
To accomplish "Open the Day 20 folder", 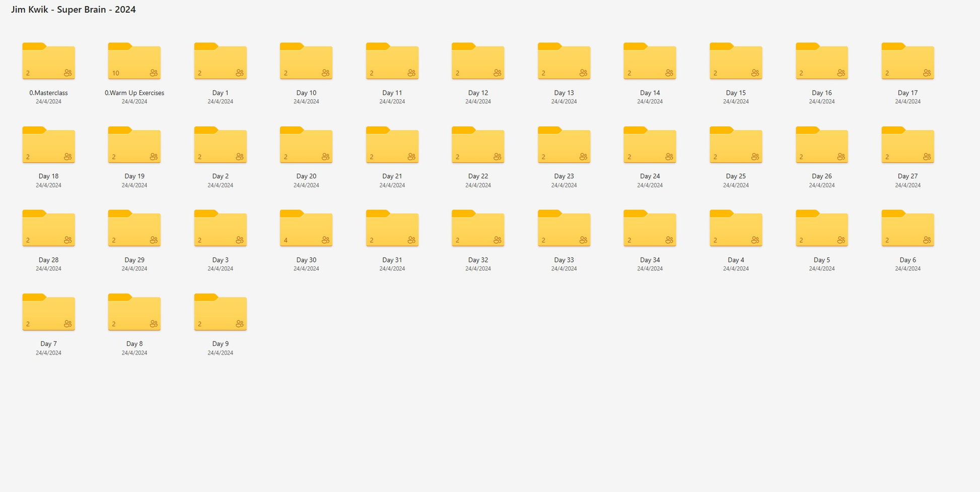I will (x=306, y=145).
